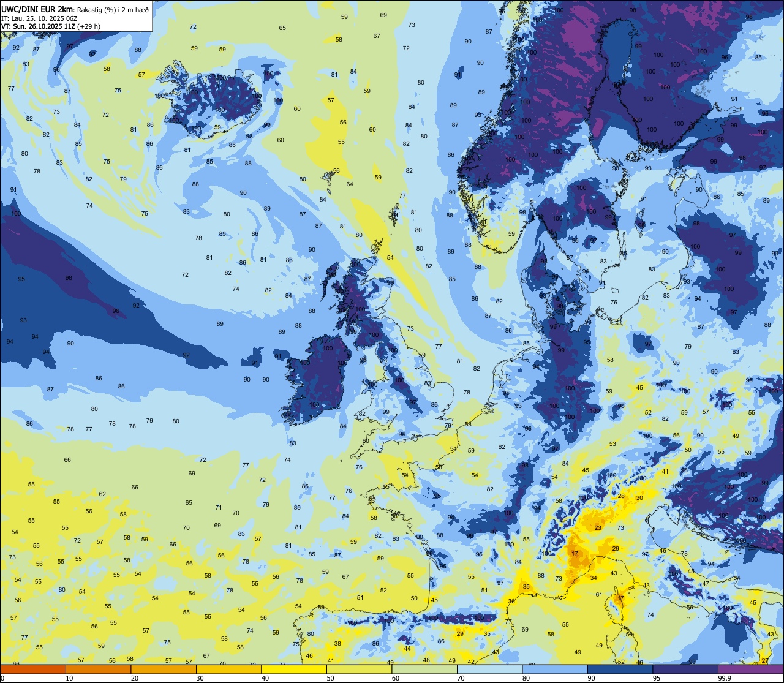
Task: Click the 60–70 pale green legend swatch
Action: [x=424, y=669]
